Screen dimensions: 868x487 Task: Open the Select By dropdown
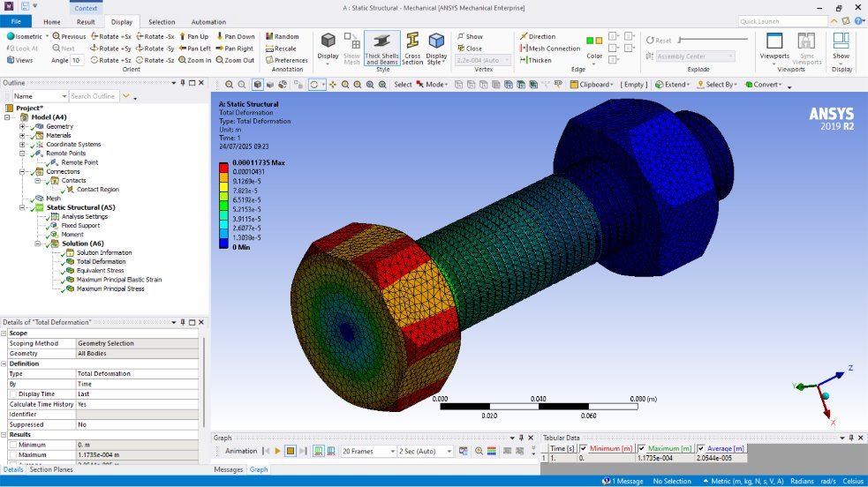click(717, 85)
